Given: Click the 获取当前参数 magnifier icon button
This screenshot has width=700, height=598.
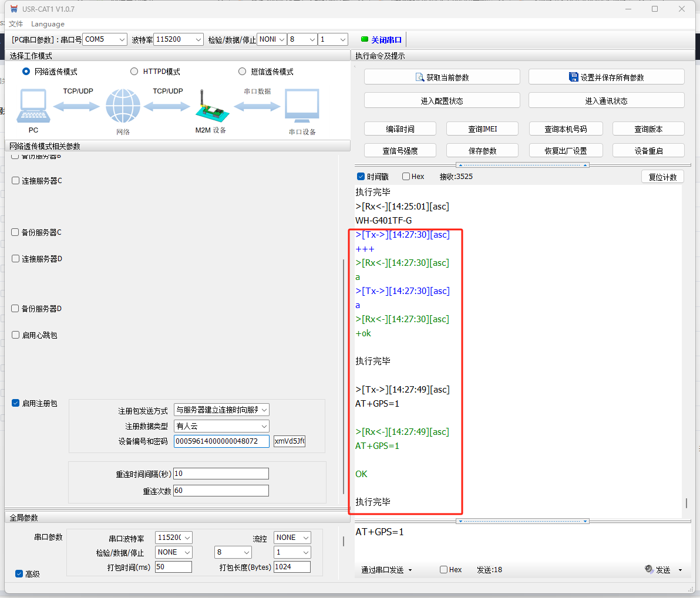Looking at the screenshot, I should (x=420, y=77).
